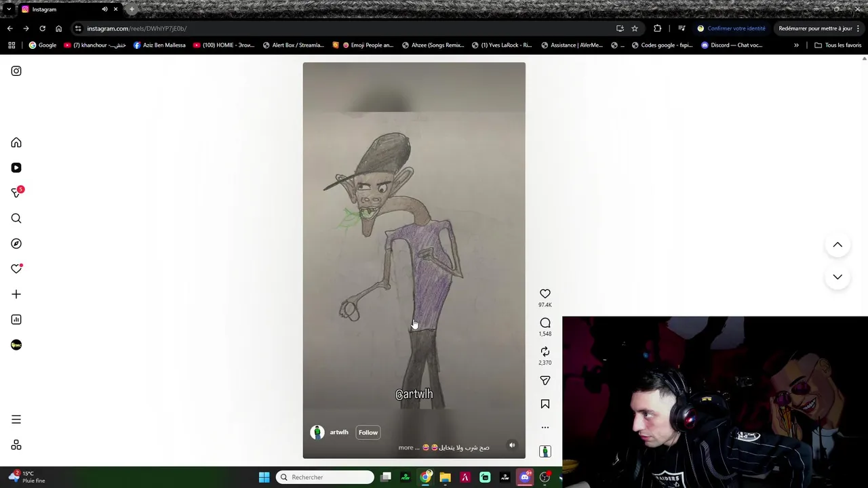
Task: Open Aziz Ben Mallessa bookmark
Action: [x=159, y=45]
